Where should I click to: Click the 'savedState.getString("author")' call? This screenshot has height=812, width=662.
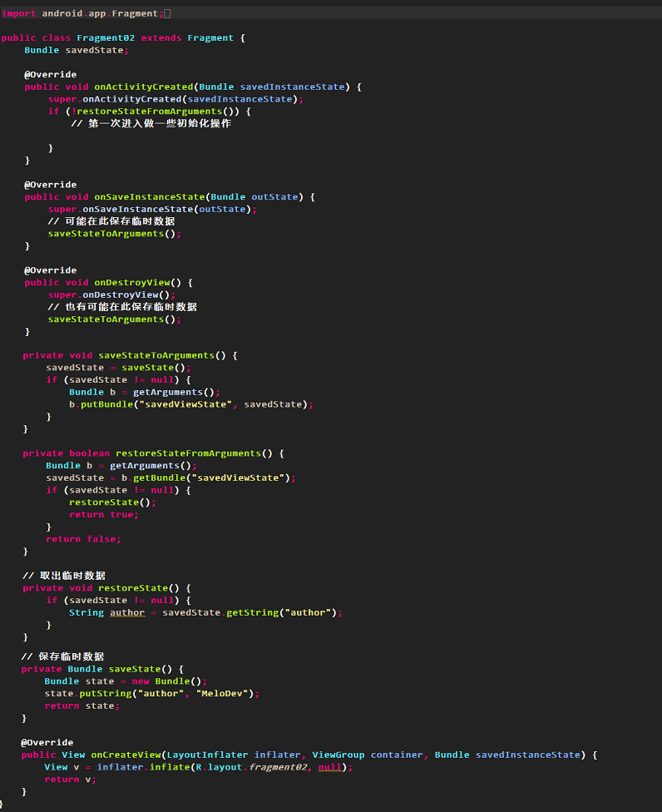tap(249, 612)
